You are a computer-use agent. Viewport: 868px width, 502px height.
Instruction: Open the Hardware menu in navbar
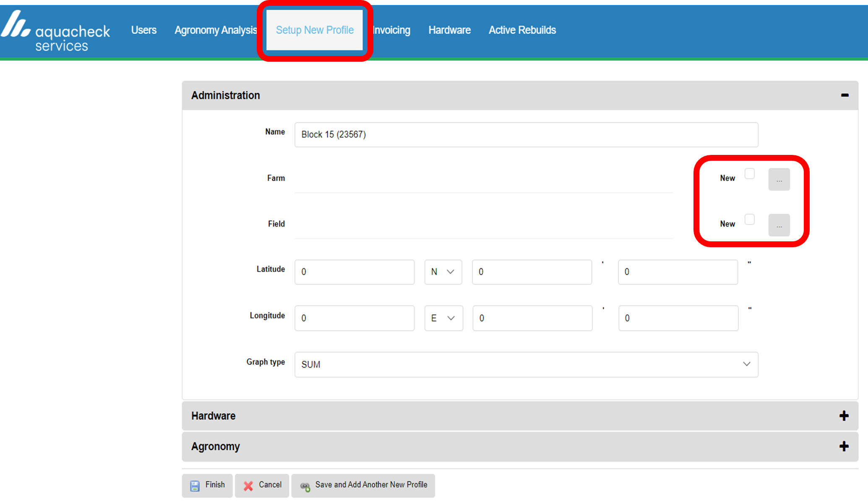(x=449, y=30)
